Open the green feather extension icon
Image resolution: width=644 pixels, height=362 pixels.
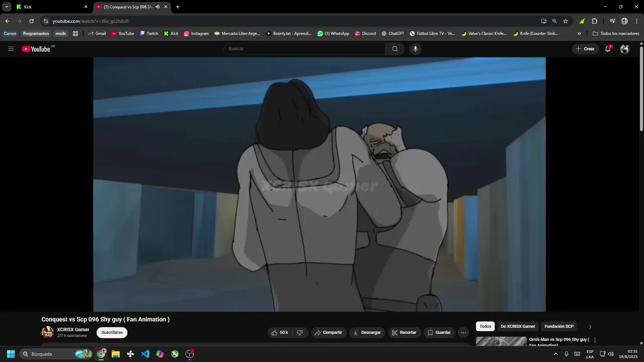[582, 21]
